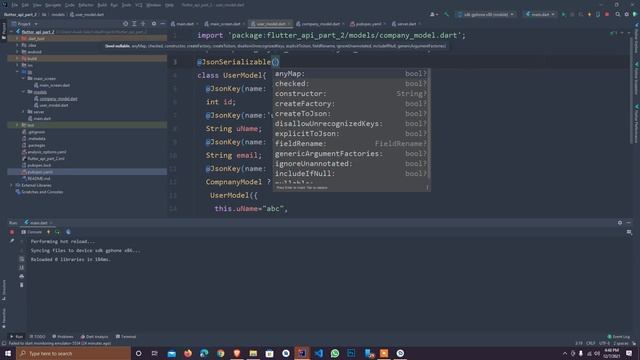Hide the Run panel with its minus icon
640x360 pixels.
[x=629, y=222]
